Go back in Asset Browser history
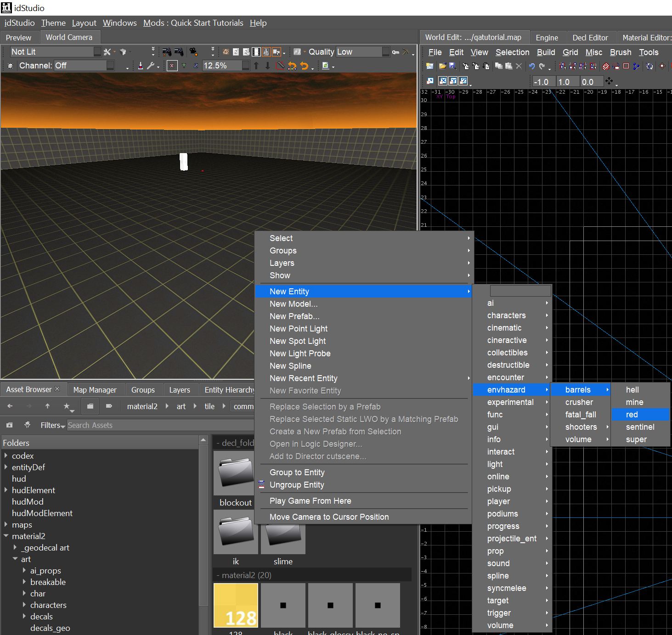 10,406
